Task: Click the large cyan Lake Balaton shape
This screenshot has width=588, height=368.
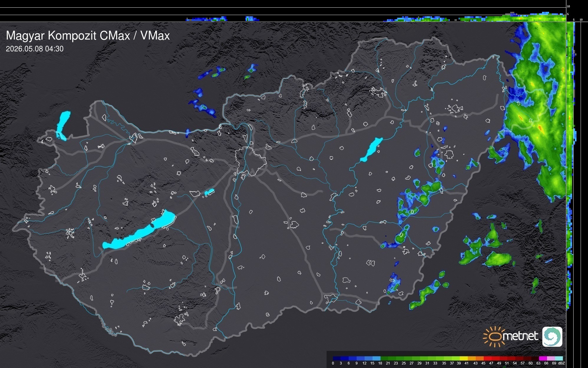Action: coord(139,229)
